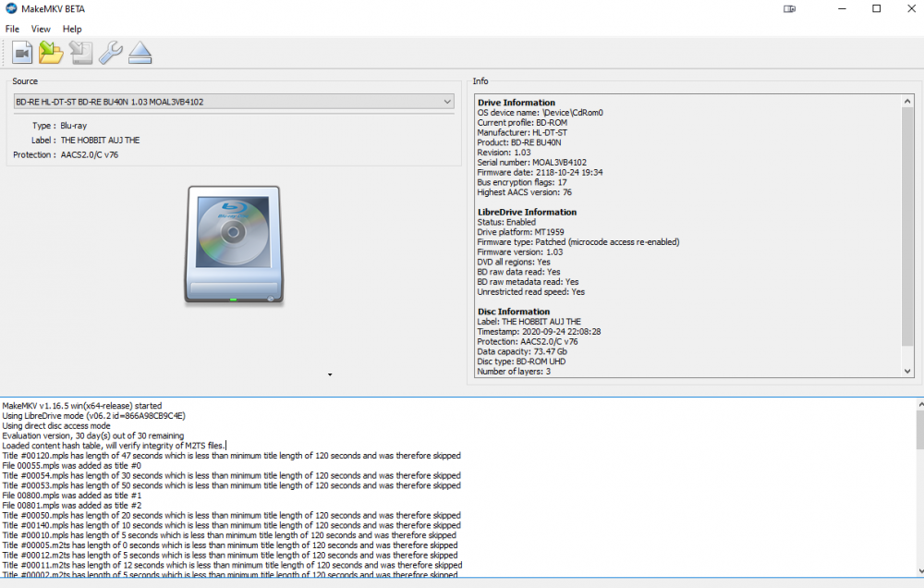Open disc with the camcorder toolbar icon
The height and width of the screenshot is (588, 924).
[x=22, y=53]
